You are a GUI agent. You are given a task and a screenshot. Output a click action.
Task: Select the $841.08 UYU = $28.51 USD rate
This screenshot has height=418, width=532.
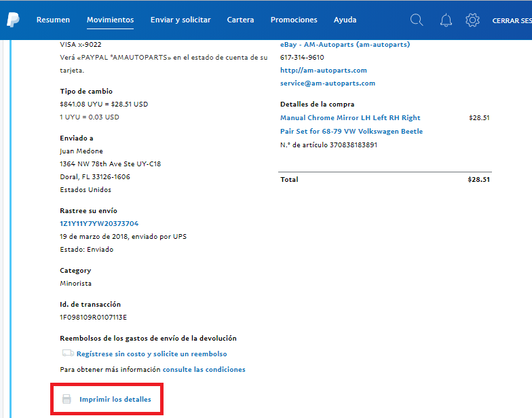coord(104,104)
